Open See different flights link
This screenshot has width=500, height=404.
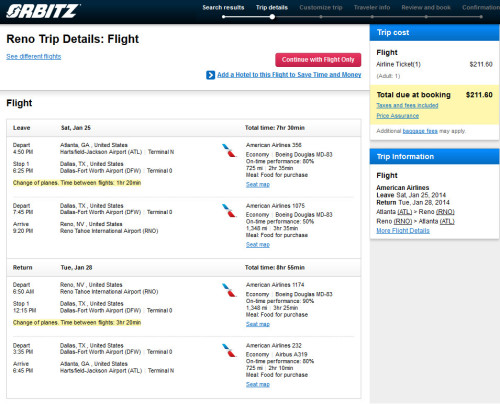[x=34, y=56]
